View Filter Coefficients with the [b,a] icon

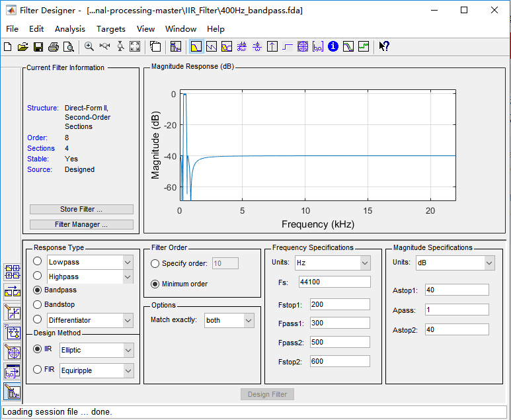coord(318,47)
